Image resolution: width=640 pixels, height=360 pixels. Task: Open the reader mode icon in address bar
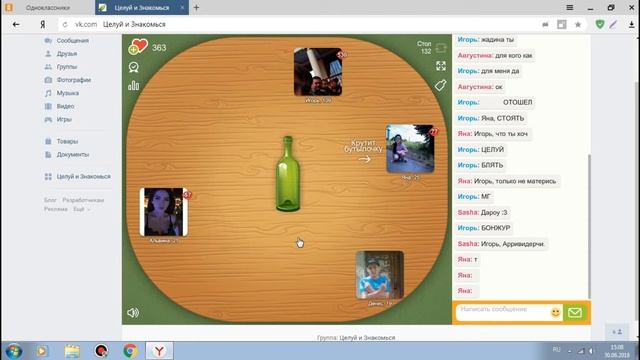562,24
